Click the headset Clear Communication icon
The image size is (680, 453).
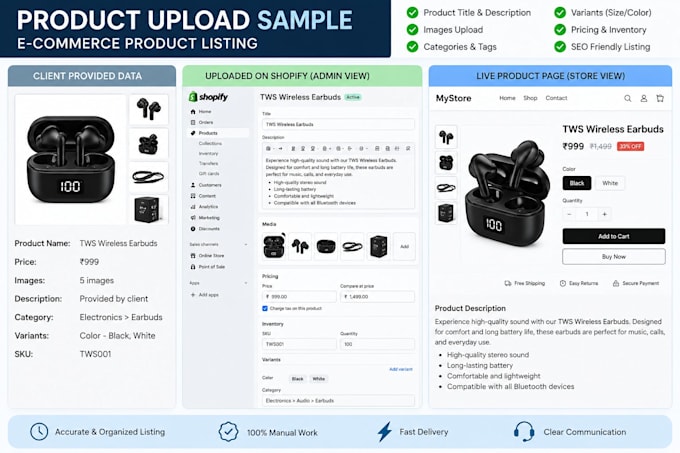tap(523, 432)
